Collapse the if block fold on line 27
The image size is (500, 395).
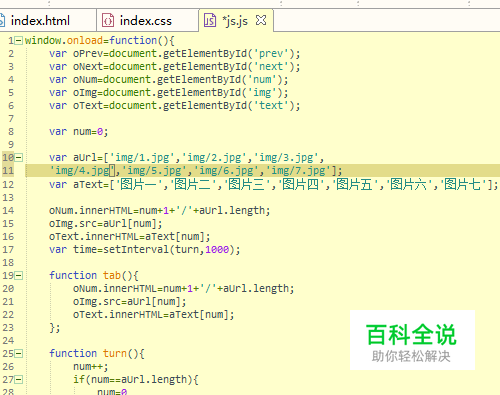[x=19, y=379]
